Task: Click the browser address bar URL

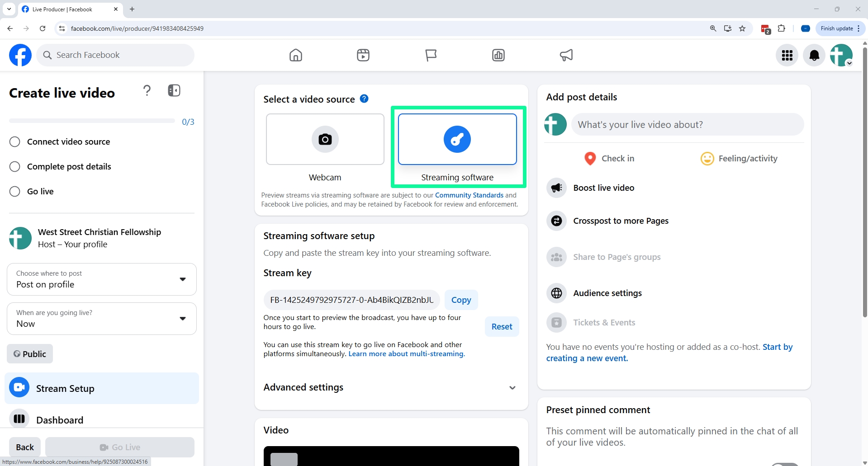Action: (137, 28)
